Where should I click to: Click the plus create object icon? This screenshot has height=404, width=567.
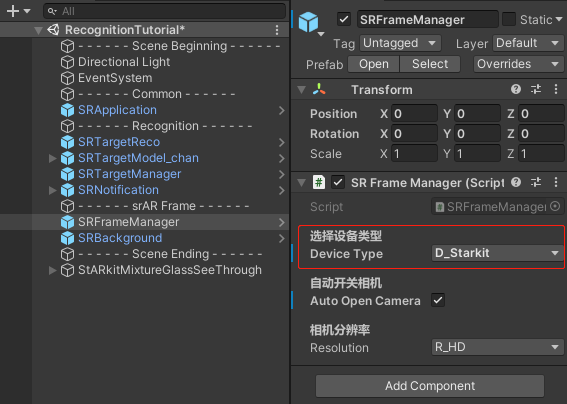(13, 11)
